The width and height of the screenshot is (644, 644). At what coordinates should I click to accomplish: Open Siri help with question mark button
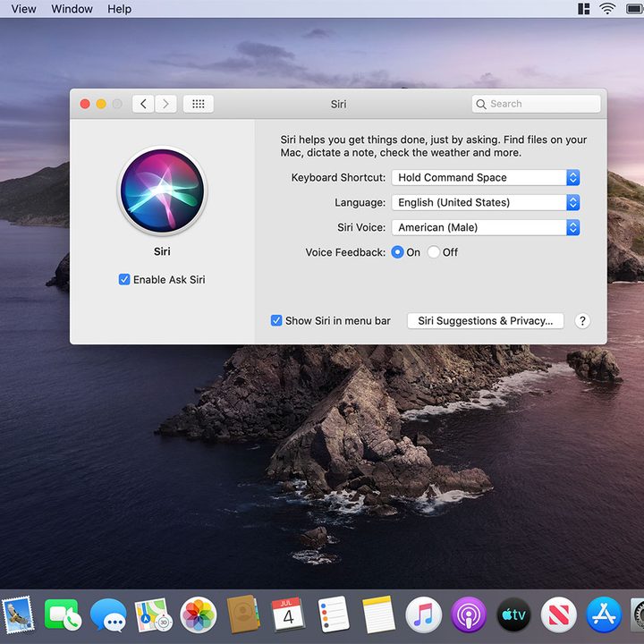582,321
